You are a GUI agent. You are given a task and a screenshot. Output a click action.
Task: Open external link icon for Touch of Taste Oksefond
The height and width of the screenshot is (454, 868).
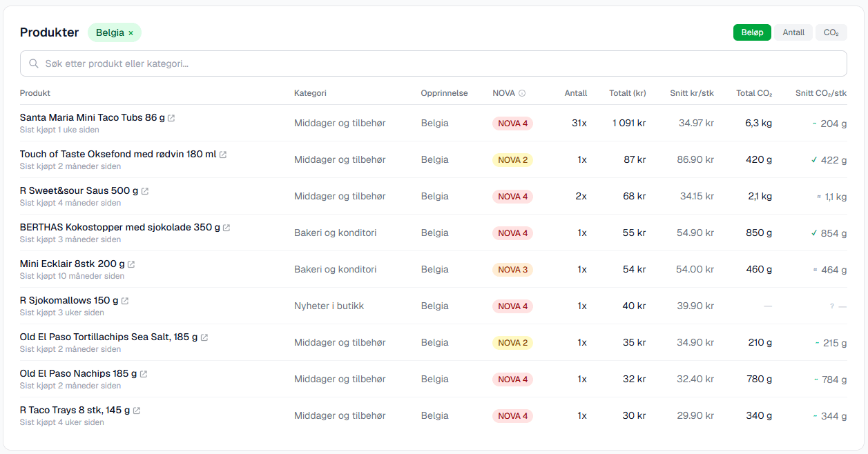(223, 155)
